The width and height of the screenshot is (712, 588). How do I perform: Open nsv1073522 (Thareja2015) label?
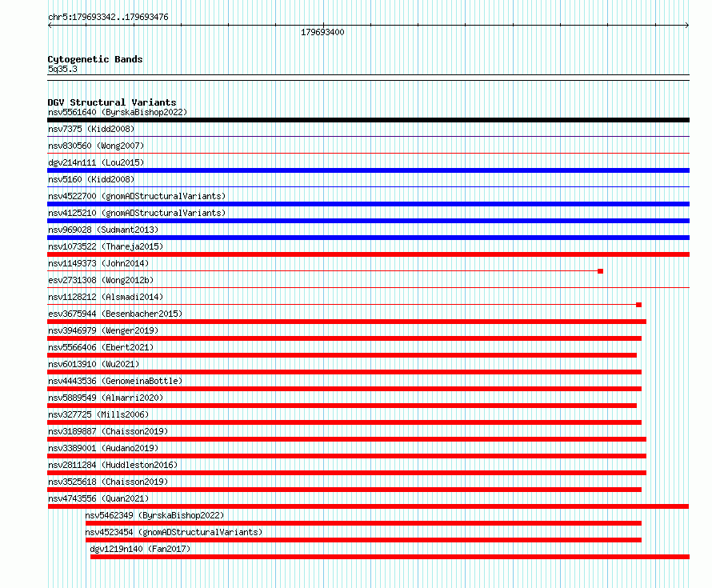click(x=106, y=246)
